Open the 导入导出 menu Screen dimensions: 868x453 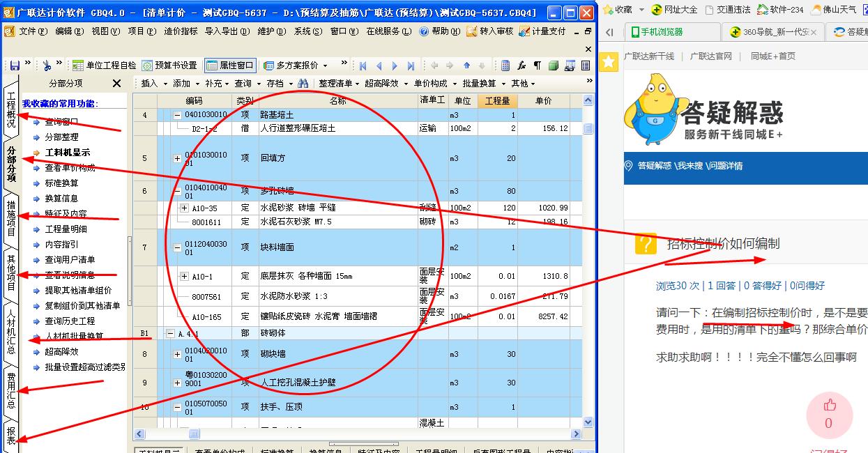(x=227, y=31)
